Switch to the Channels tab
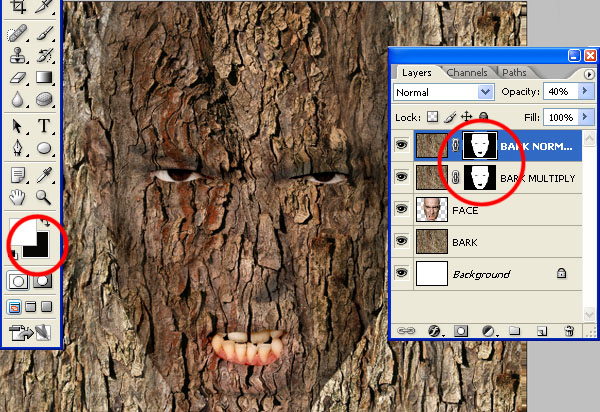Viewport: 600px width, 412px height. (467, 73)
